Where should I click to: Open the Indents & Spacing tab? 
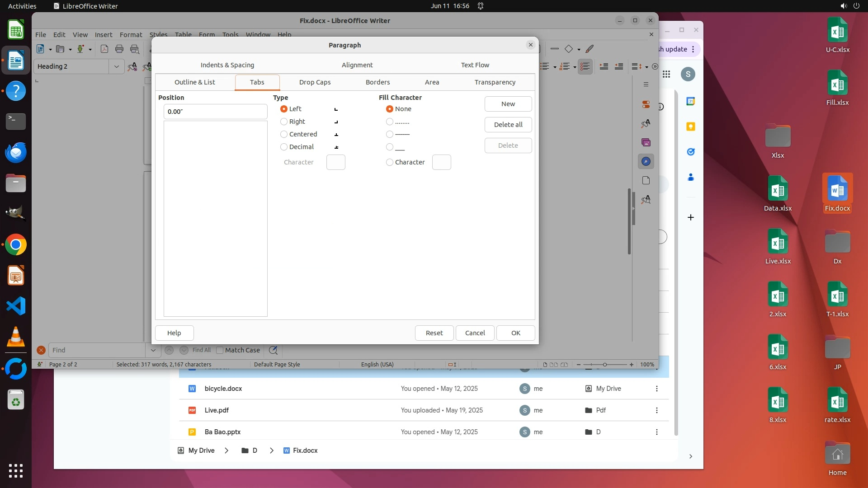click(x=227, y=65)
